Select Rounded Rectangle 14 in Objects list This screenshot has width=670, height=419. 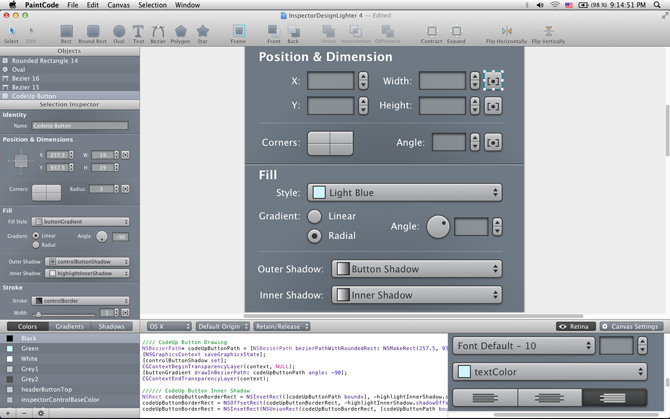pyautogui.click(x=70, y=61)
